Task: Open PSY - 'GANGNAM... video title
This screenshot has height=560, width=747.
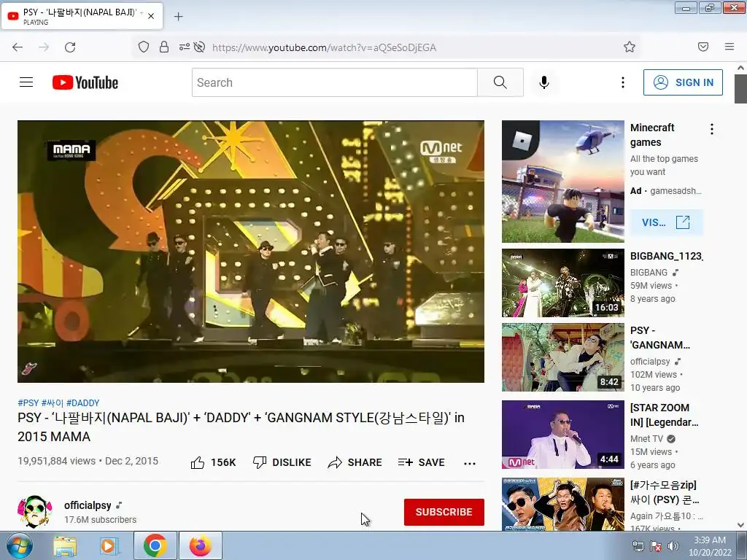Action: point(659,338)
